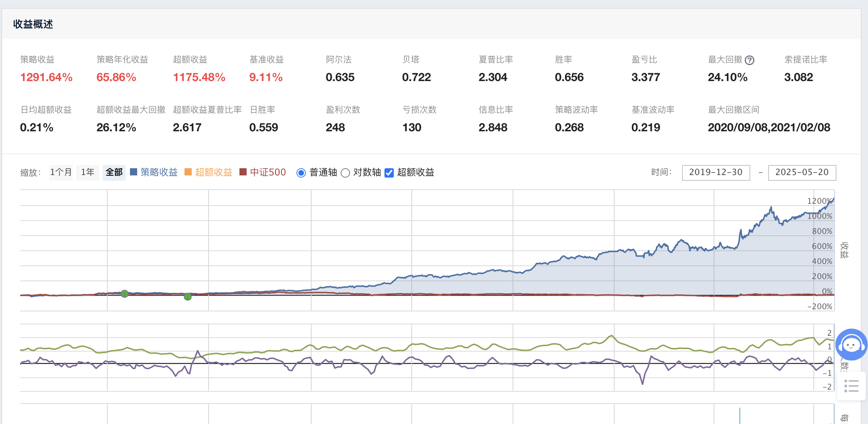Click the red 中证500 legend square
Image resolution: width=868 pixels, height=424 pixels.
243,172
